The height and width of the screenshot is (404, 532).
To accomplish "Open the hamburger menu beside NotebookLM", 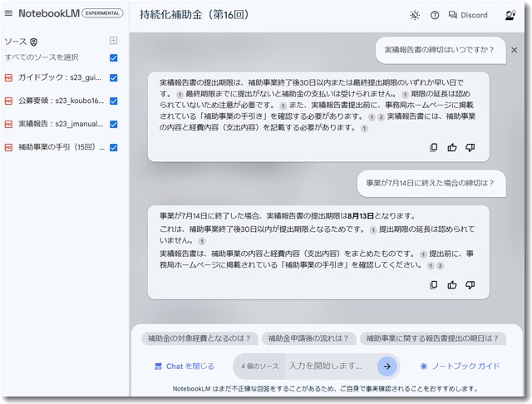I will 8,13.
